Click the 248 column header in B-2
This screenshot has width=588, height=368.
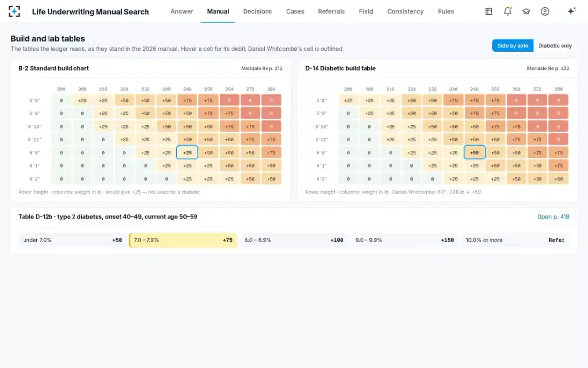pyautogui.click(x=187, y=89)
